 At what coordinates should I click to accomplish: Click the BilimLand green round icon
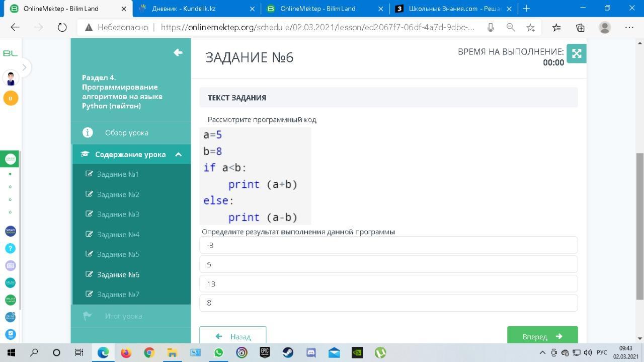(10, 300)
